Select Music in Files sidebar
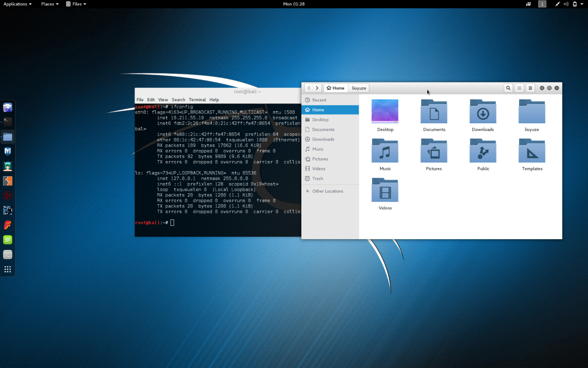 [330, 149]
